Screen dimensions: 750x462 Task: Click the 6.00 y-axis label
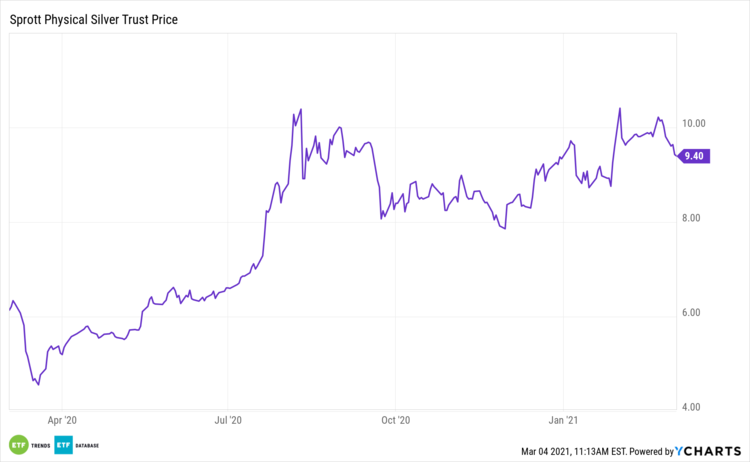694,313
